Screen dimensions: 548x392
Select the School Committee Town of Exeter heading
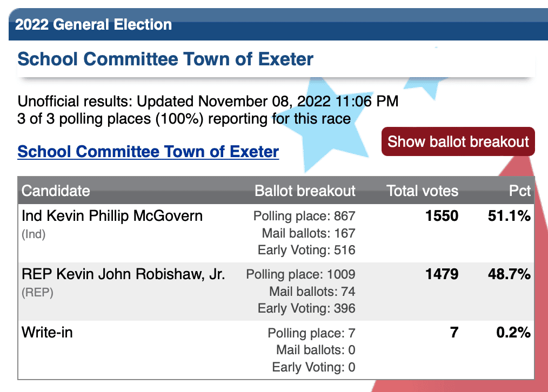tap(165, 59)
